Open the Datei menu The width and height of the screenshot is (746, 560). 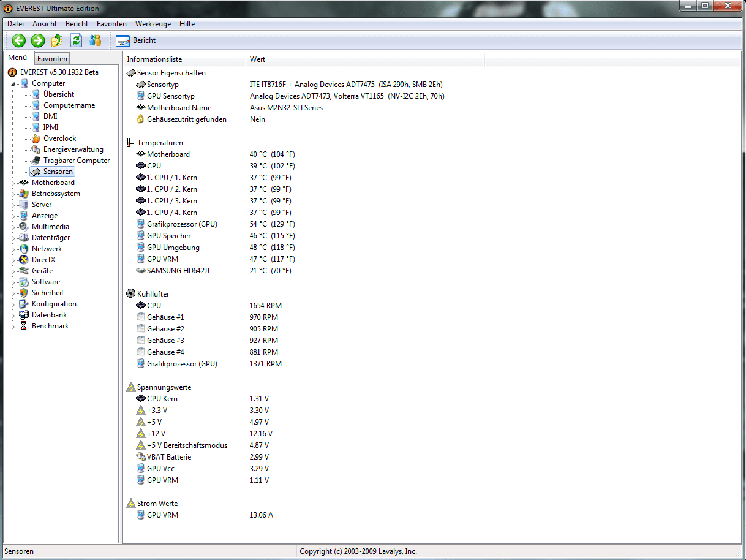[15, 24]
